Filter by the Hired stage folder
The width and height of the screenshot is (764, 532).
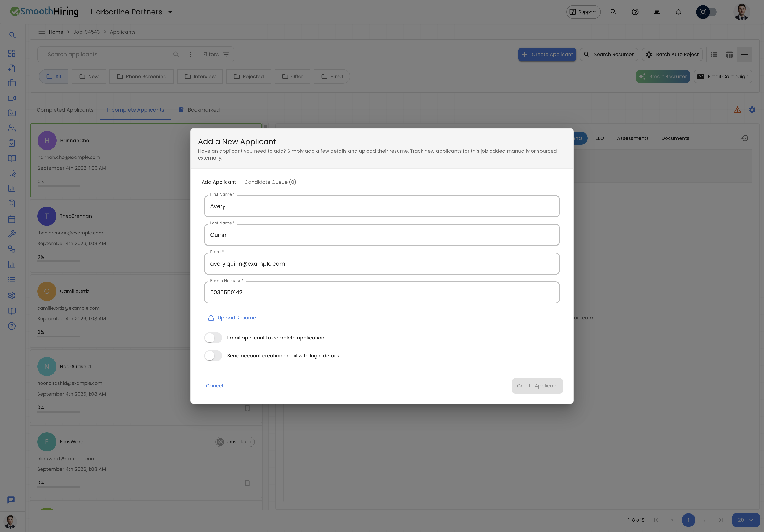point(332,76)
